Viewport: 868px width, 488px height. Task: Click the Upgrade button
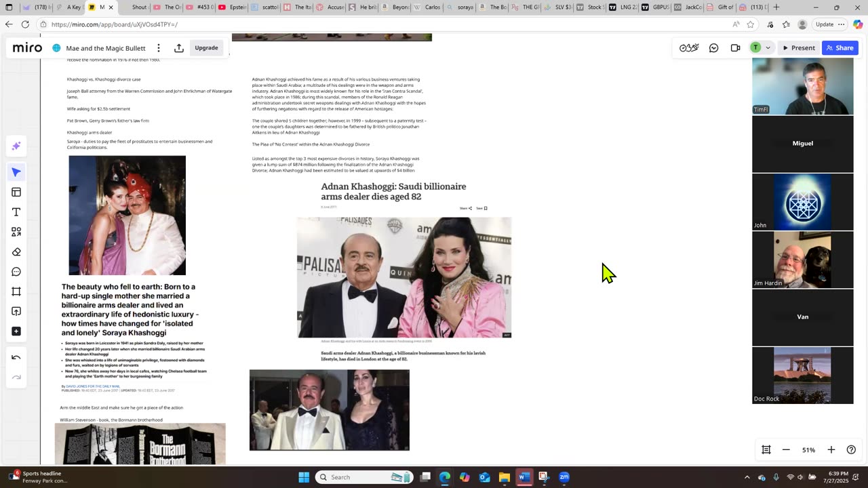(x=206, y=48)
